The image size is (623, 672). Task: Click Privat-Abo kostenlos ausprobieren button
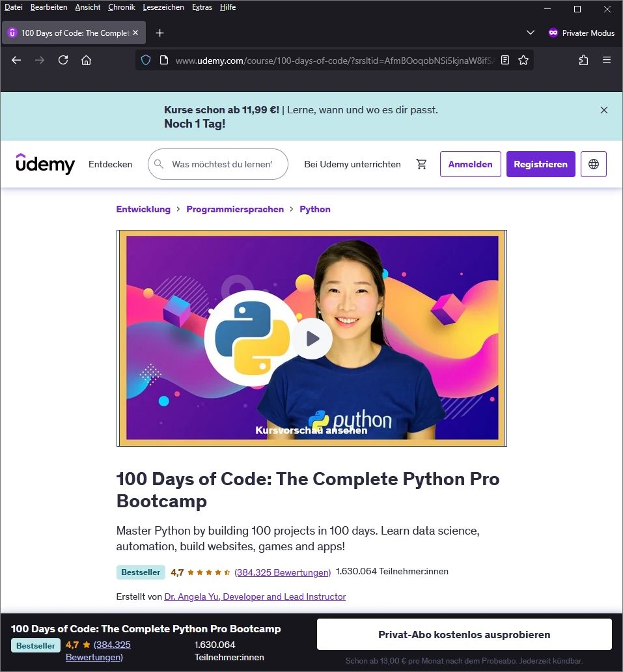point(464,634)
